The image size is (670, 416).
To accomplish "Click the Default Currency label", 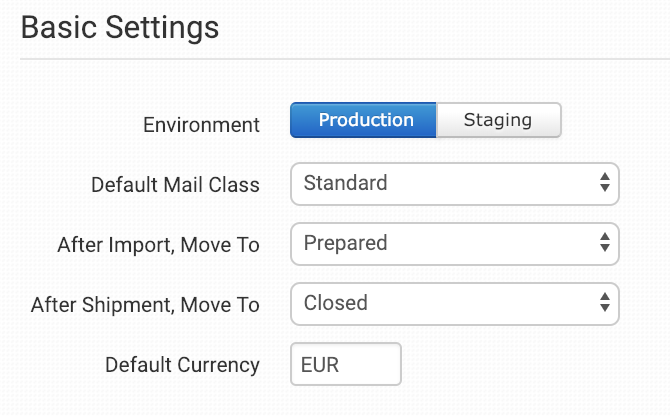I will click(x=182, y=365).
